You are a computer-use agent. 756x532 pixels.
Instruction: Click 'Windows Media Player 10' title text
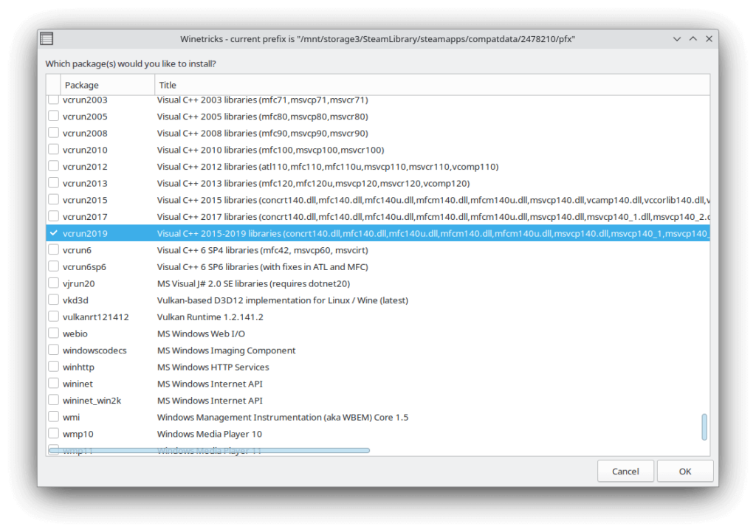(209, 434)
